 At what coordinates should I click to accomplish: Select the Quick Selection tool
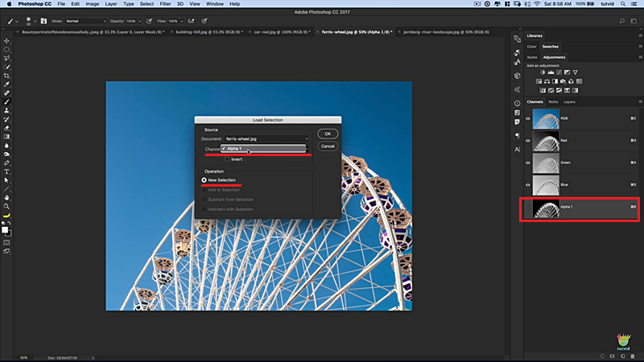click(x=6, y=67)
